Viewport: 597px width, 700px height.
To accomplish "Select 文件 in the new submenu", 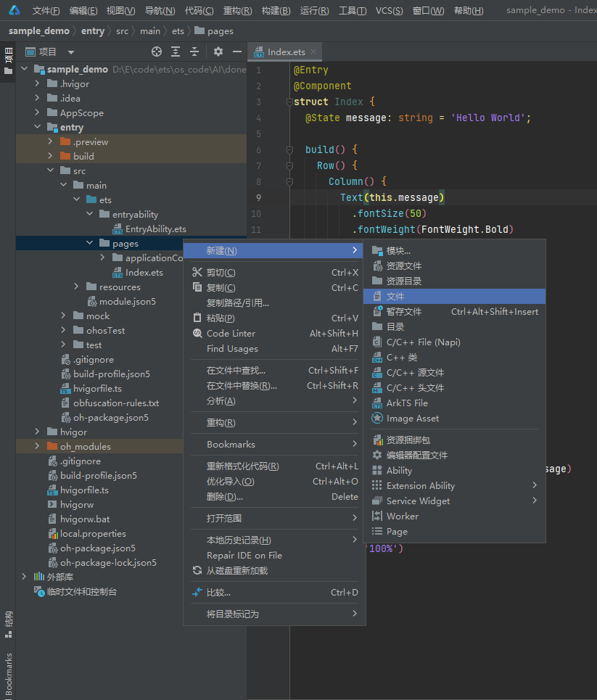I will pyautogui.click(x=455, y=297).
